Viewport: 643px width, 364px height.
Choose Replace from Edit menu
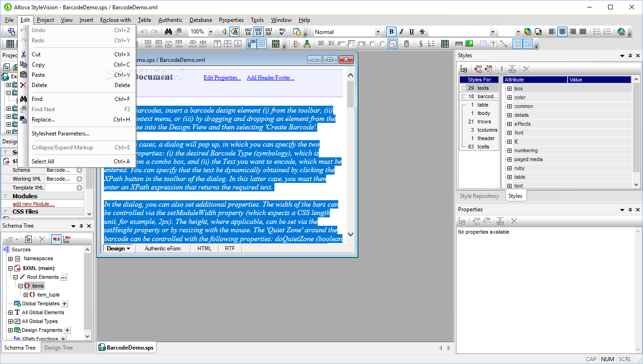[x=77, y=120]
